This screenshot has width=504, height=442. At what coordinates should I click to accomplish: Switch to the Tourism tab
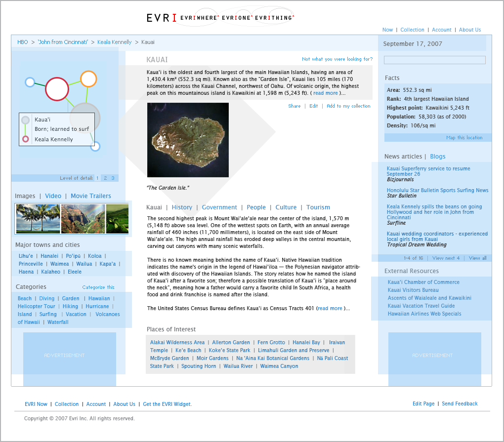(318, 207)
